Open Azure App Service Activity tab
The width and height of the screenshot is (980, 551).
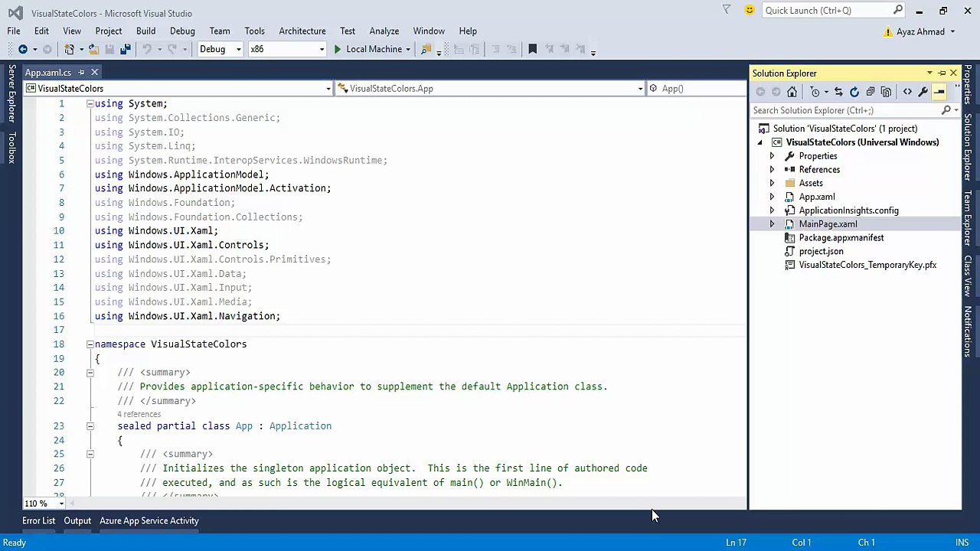(x=149, y=521)
